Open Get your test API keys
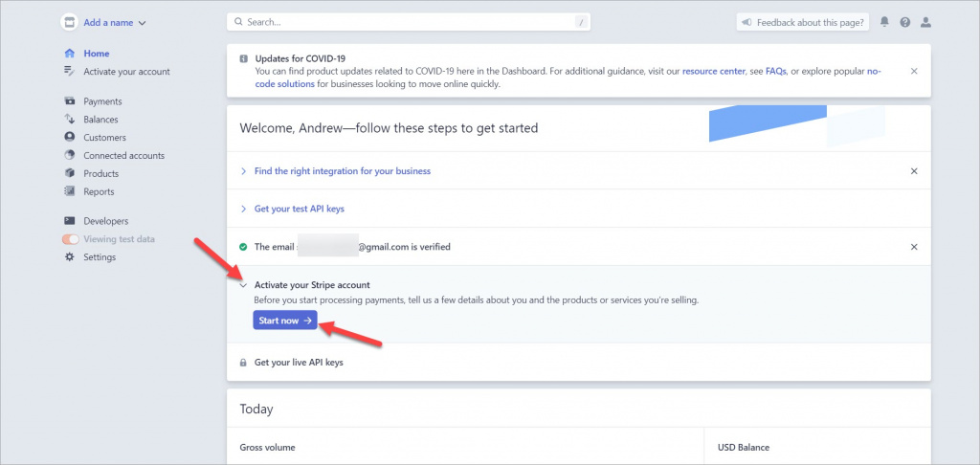 coord(300,209)
